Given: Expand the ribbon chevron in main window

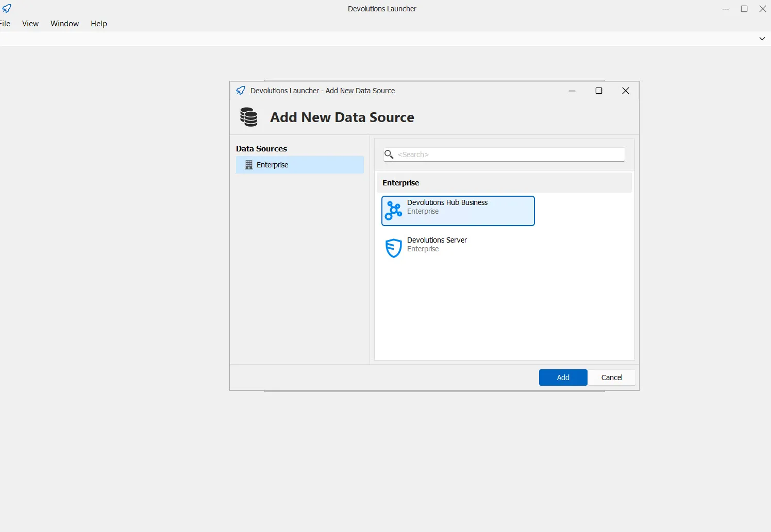Looking at the screenshot, I should point(762,39).
